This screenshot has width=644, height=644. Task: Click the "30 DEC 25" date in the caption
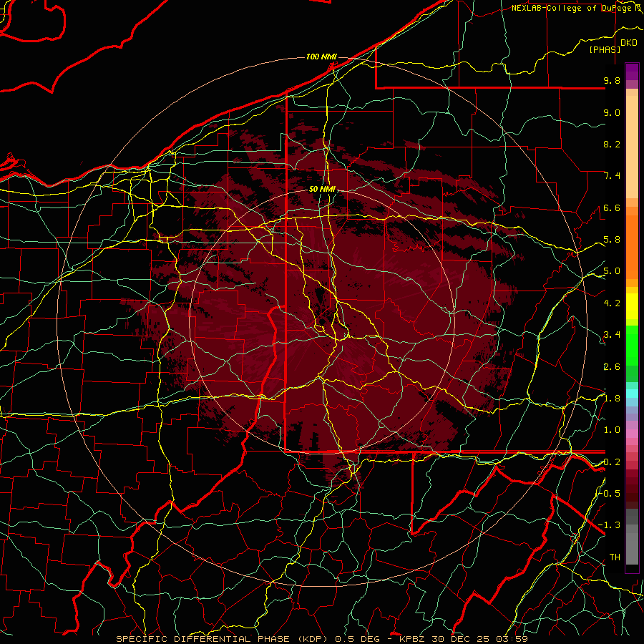(461, 639)
